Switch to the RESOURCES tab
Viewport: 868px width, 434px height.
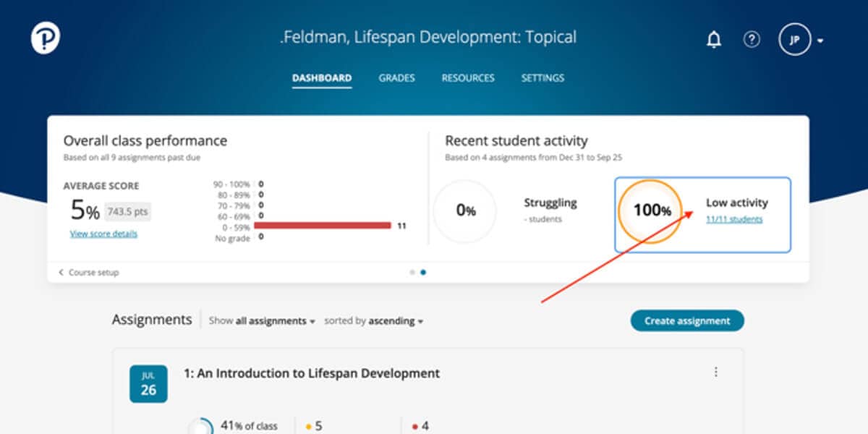(468, 77)
